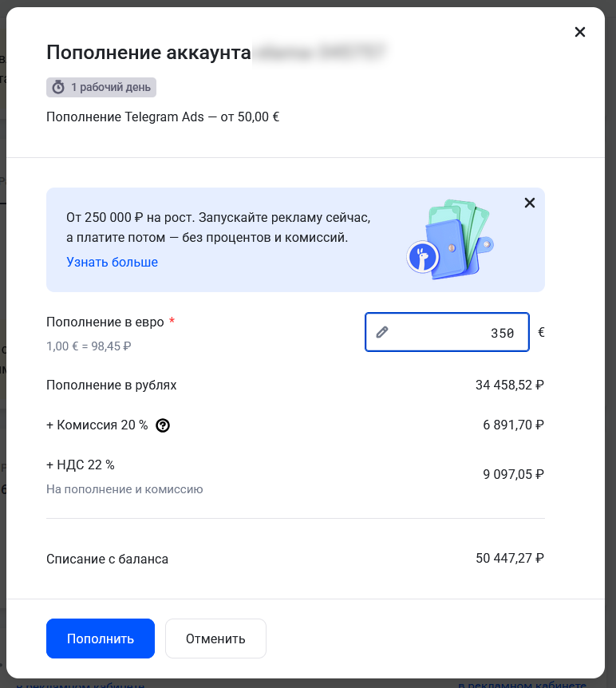
Task: Click the "Списание с баланса" total amount
Action: 510,559
